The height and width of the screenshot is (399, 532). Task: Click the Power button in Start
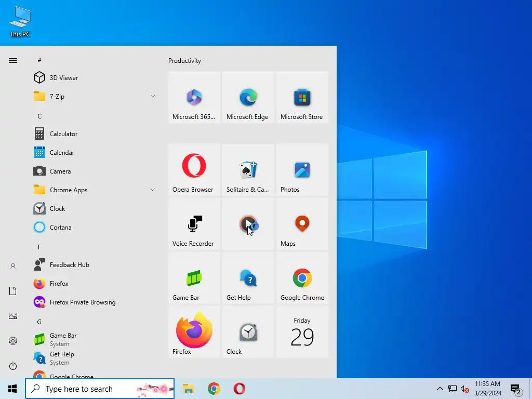13,366
